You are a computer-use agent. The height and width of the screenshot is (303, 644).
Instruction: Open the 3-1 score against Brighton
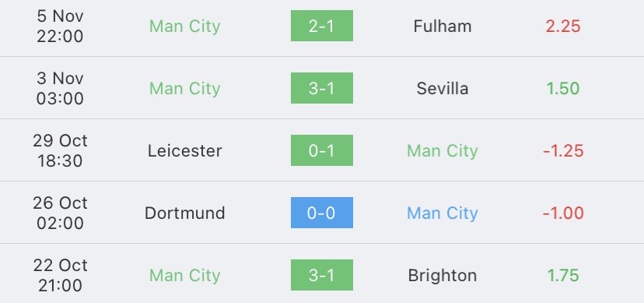[321, 275]
